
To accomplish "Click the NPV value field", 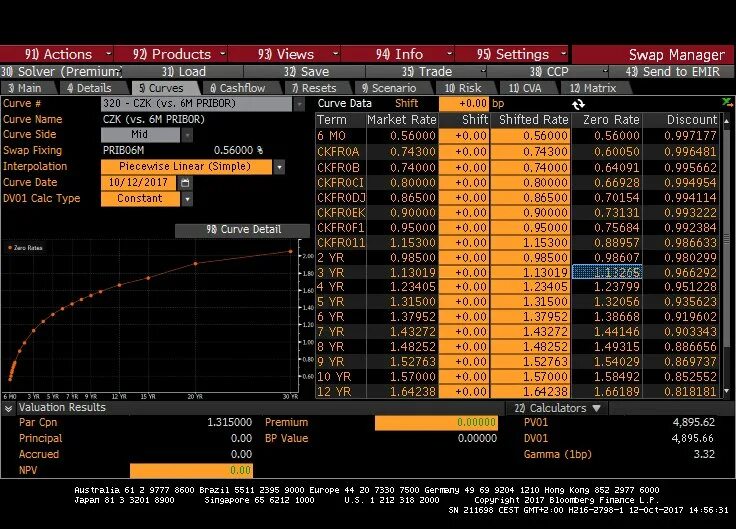I will 191,470.
